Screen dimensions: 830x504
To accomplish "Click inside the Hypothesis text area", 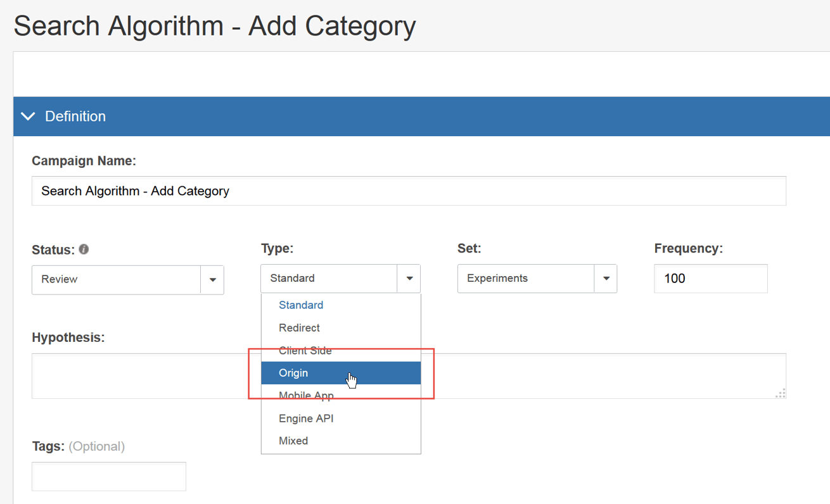I will click(409, 376).
